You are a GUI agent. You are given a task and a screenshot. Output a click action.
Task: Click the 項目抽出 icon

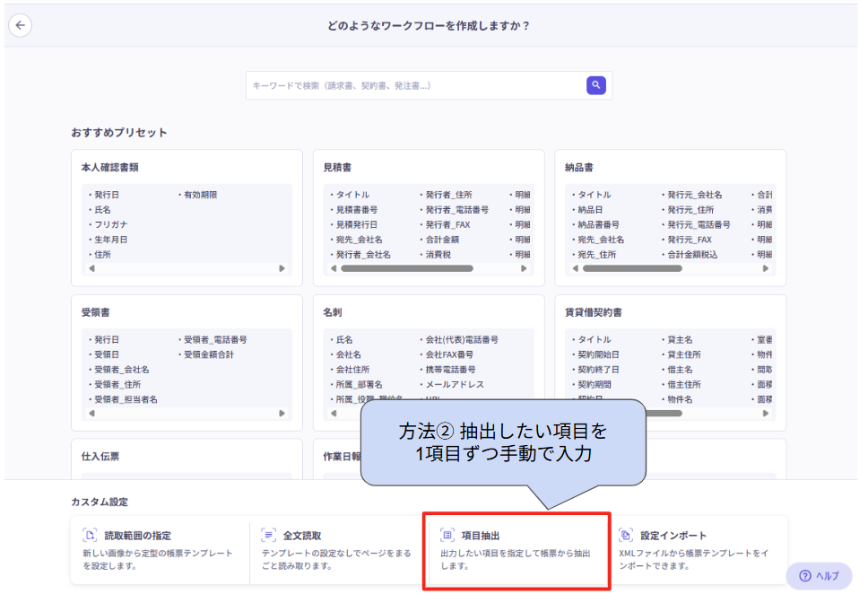447,536
